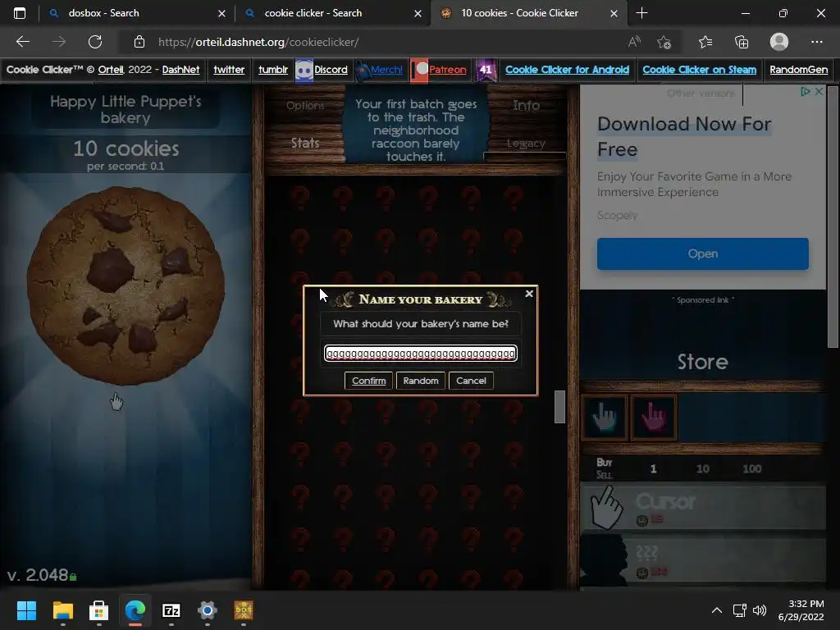Refresh the current page
Viewport: 840px width, 630px height.
[x=95, y=42]
